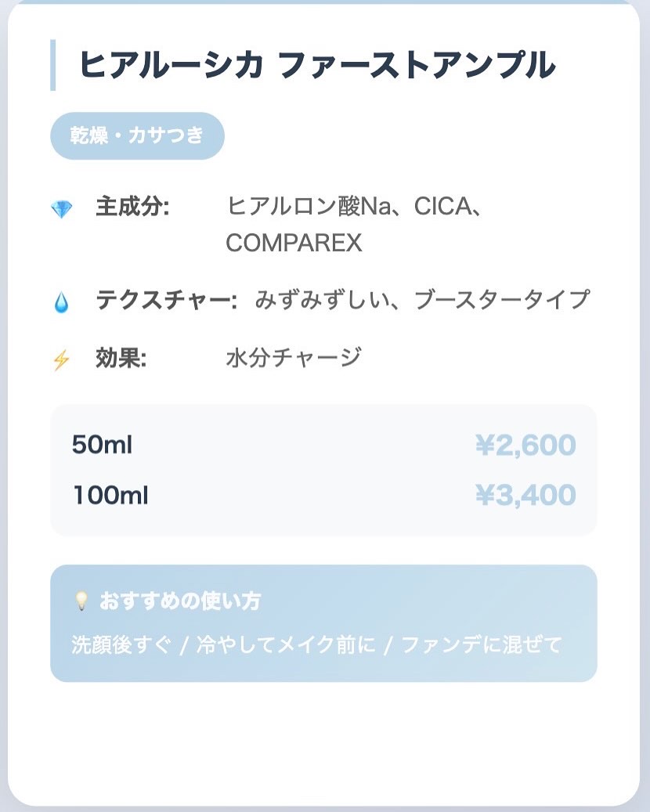
Task: Click the 効果 label
Action: pos(121,358)
